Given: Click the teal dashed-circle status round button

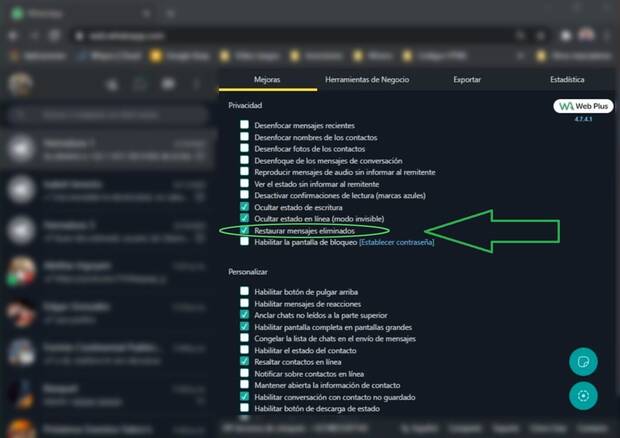Looking at the screenshot, I should [583, 396].
